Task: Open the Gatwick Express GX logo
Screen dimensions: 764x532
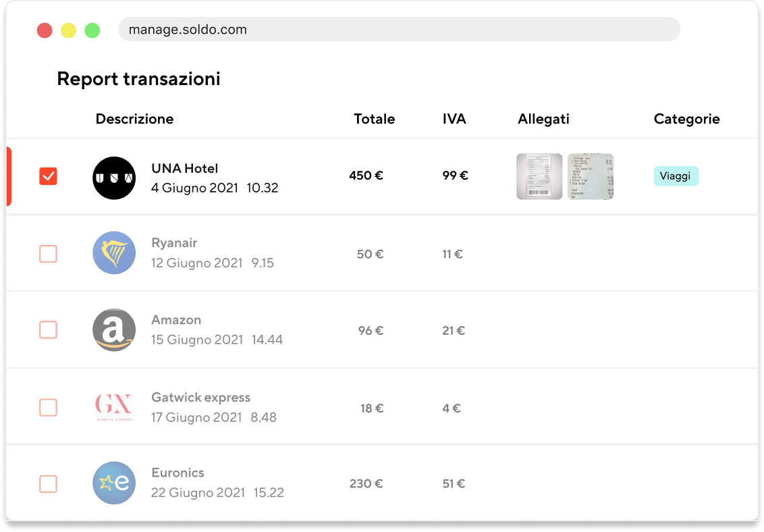Action: [114, 407]
